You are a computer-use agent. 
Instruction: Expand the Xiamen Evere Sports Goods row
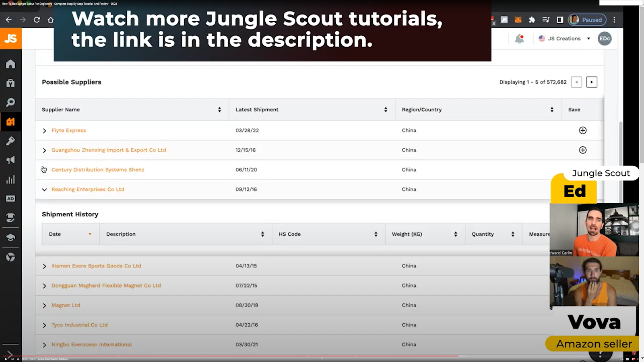pyautogui.click(x=44, y=266)
